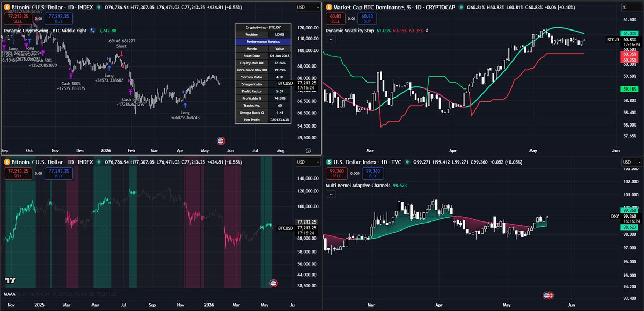Click the Position value LONG in the table
Screen dimensions: 644x311
coord(279,34)
